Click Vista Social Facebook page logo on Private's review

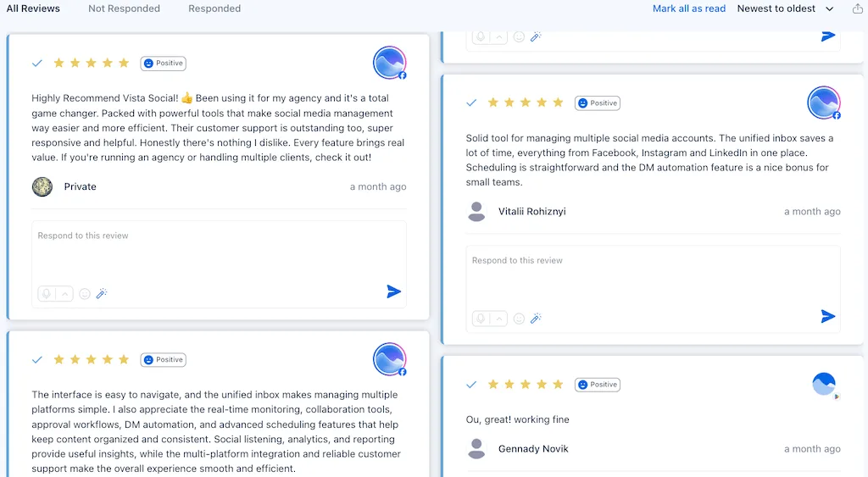pyautogui.click(x=390, y=63)
